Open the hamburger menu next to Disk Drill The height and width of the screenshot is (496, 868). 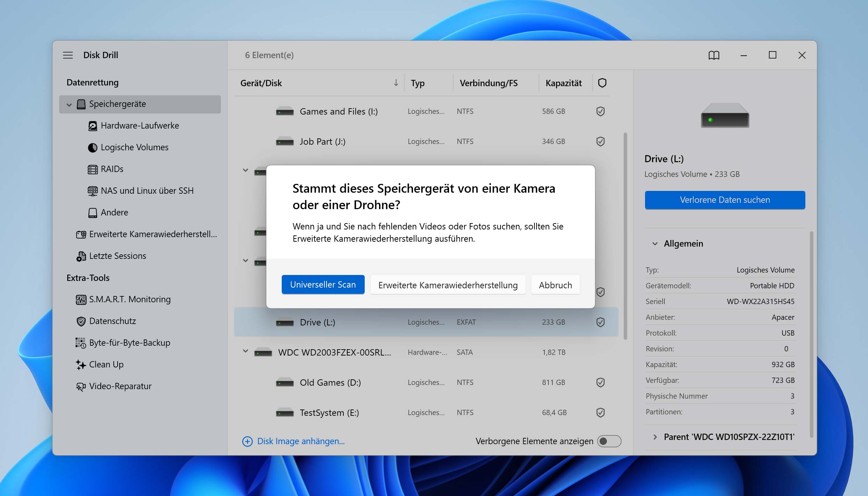point(68,55)
